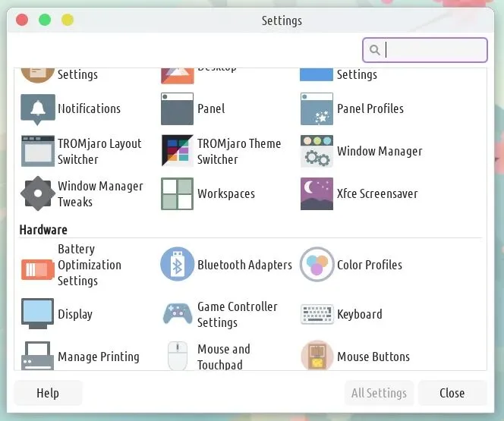Click the All Settings button
The image size is (504, 421).
click(379, 393)
